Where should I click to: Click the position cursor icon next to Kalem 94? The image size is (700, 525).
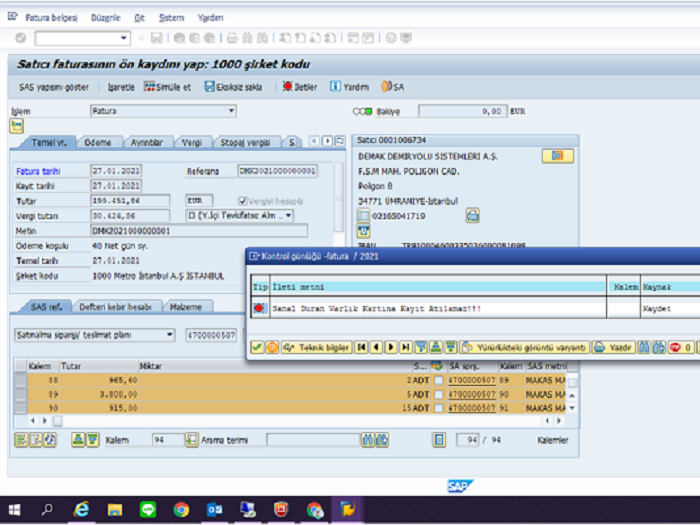(x=192, y=440)
